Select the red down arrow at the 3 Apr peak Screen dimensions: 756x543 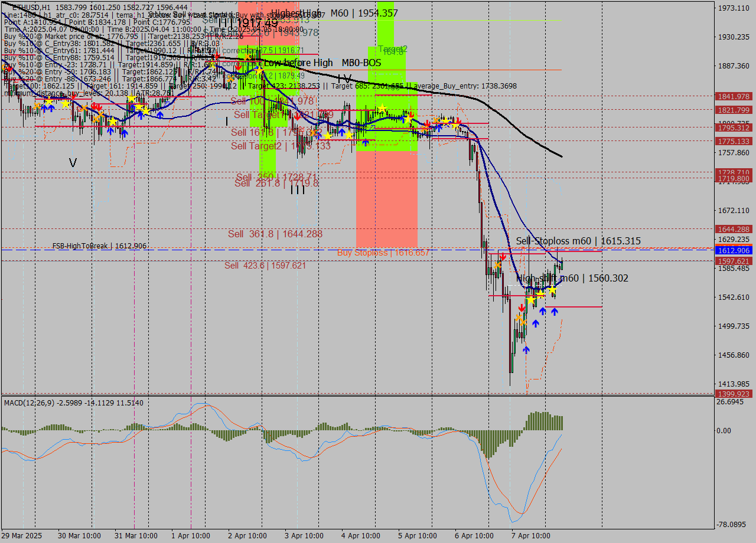[x=297, y=116]
